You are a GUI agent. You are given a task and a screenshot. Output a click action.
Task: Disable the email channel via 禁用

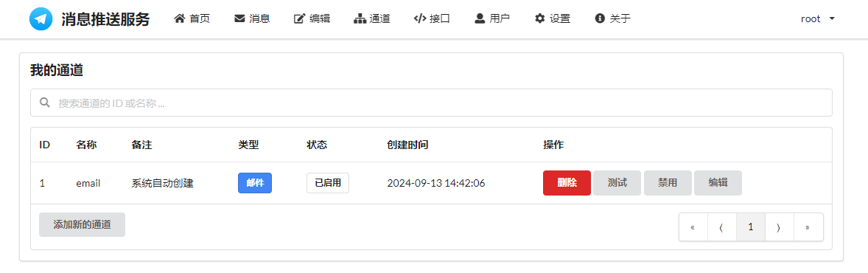tap(668, 183)
